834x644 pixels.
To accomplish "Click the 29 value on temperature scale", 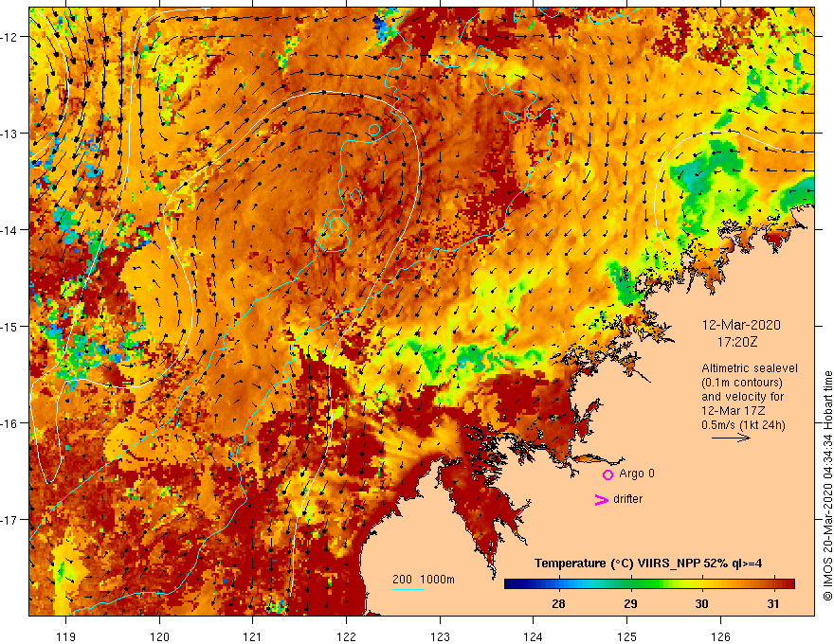I will click(x=630, y=603).
